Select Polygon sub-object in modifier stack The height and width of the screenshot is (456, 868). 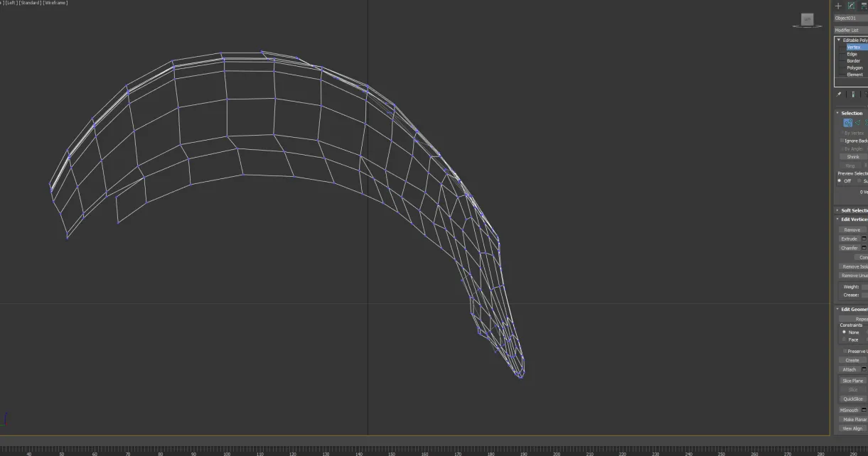[854, 67]
